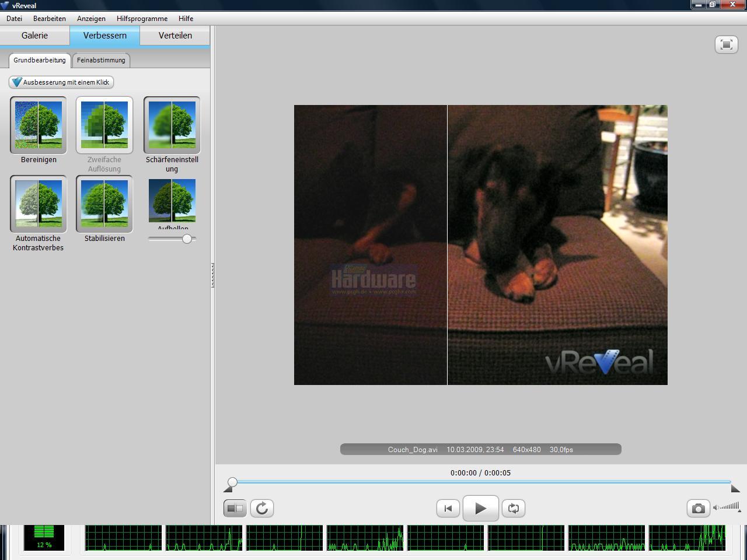Screen dimensions: 747x560
Task: Open the Hilfsprogramme menu
Action: [x=142, y=19]
